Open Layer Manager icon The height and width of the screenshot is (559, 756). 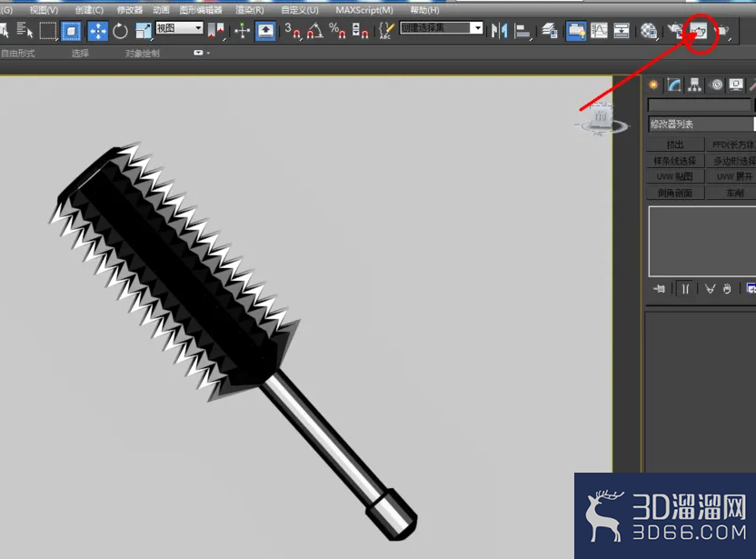pos(549,31)
